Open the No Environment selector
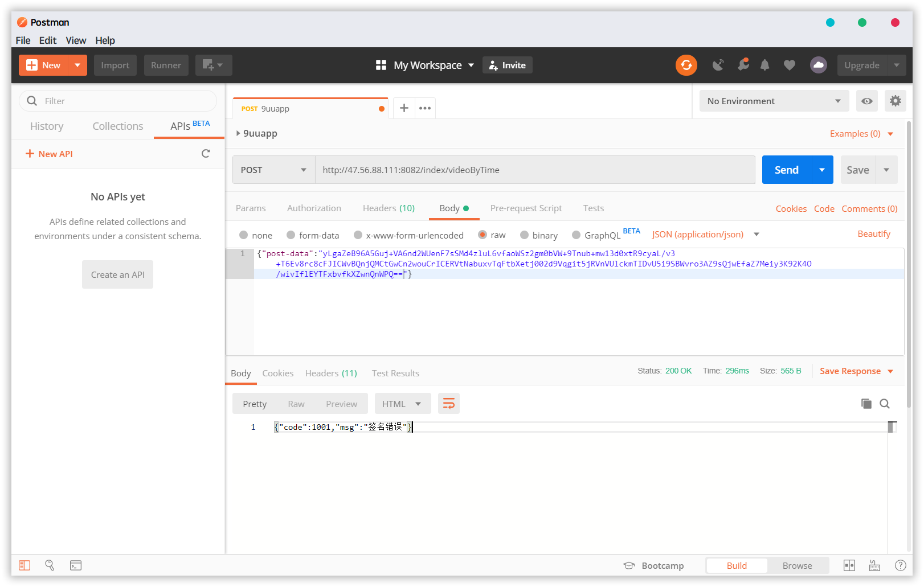 (774, 101)
